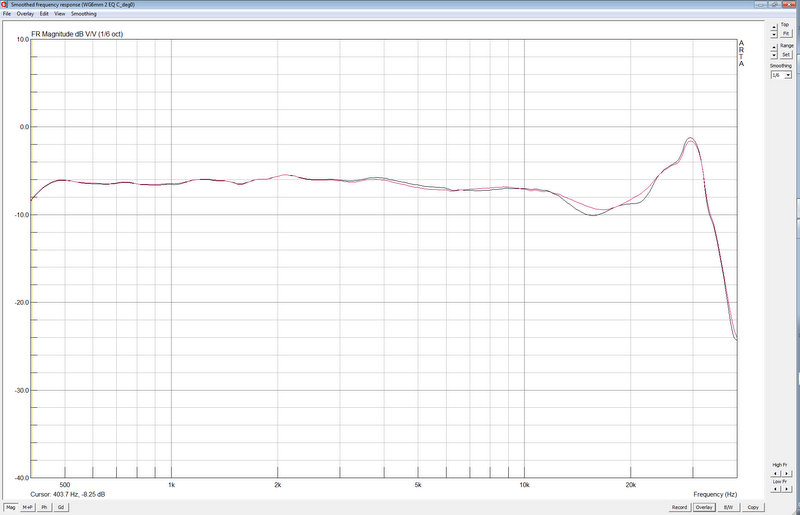Image resolution: width=800 pixels, height=515 pixels.
Task: Lower the Top level with down arrow
Action: (x=774, y=34)
